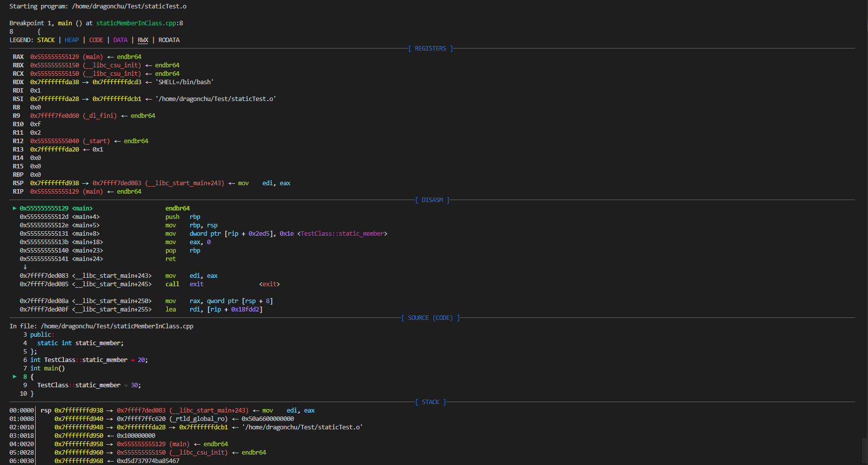The width and height of the screenshot is (868, 465).
Task: Click the 0xf value of the R10 register
Action: click(36, 124)
